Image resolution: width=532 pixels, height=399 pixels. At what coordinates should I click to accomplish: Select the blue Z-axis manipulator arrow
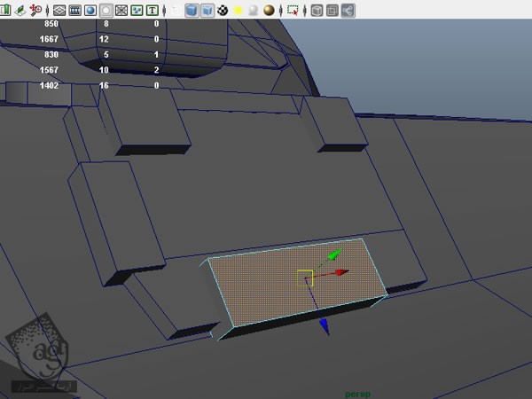tap(324, 326)
